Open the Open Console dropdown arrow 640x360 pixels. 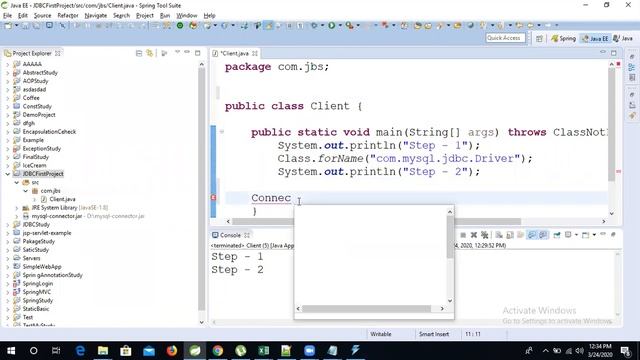pyautogui.click(x=594, y=235)
